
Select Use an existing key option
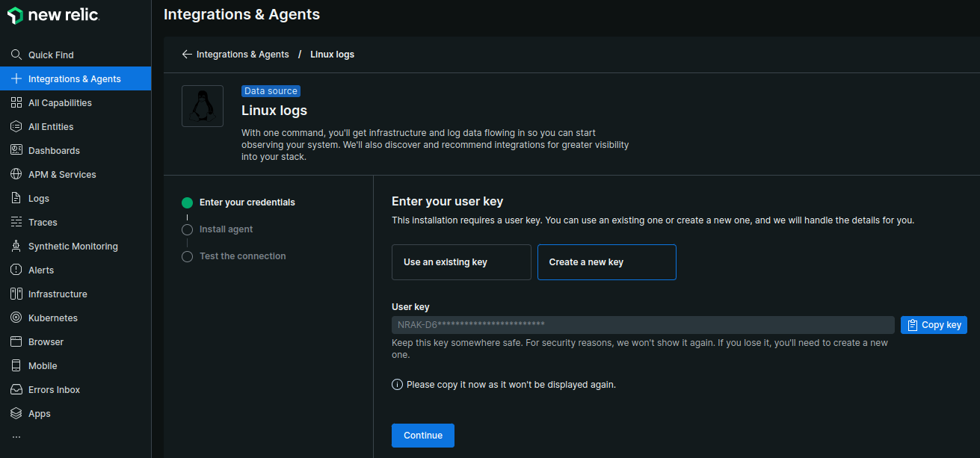[x=461, y=262]
